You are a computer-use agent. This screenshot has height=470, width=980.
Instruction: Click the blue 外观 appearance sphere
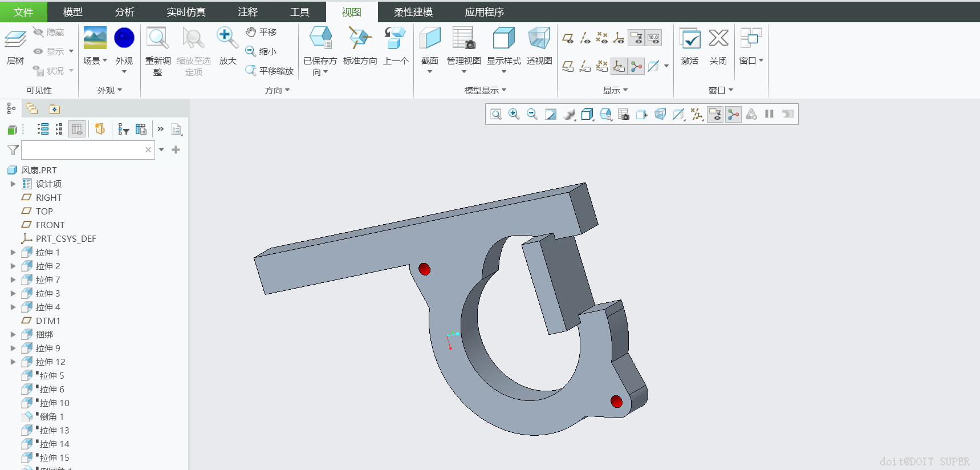click(124, 38)
